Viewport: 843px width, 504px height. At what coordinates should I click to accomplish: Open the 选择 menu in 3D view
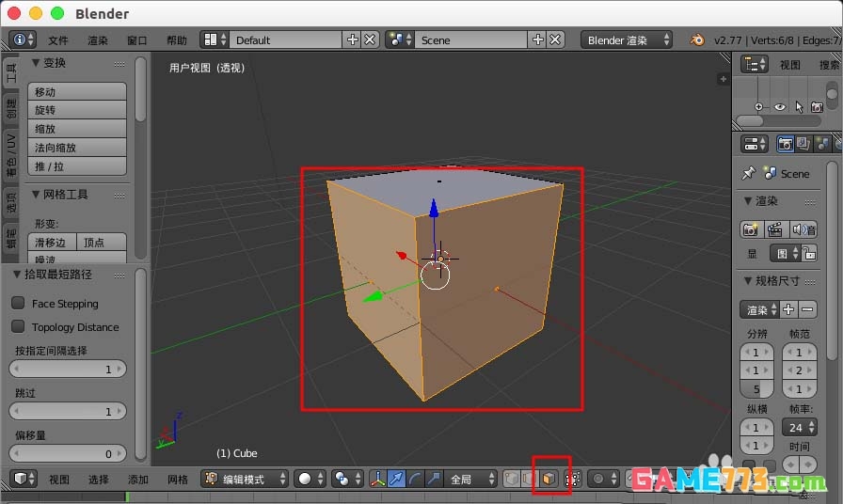(99, 479)
